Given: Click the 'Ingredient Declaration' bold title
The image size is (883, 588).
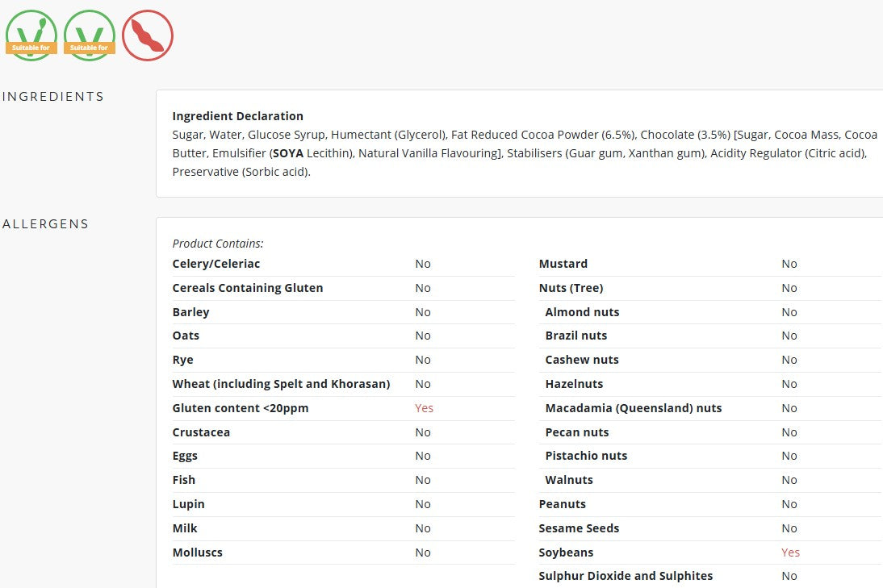Looking at the screenshot, I should pos(237,116).
